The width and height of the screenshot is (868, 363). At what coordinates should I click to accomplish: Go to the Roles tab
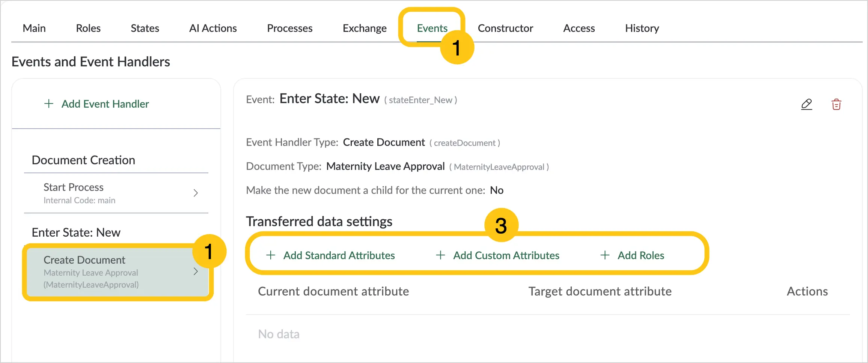click(x=88, y=28)
